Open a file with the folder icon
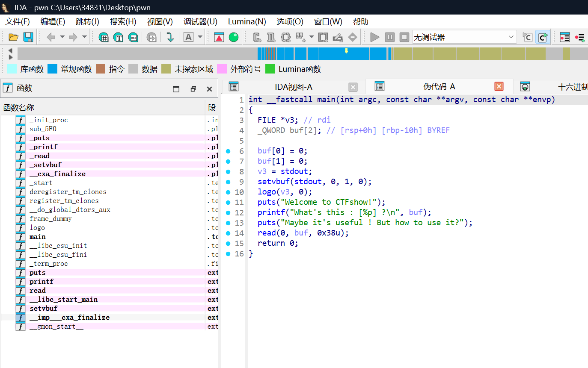The height and width of the screenshot is (368, 588). 13,37
